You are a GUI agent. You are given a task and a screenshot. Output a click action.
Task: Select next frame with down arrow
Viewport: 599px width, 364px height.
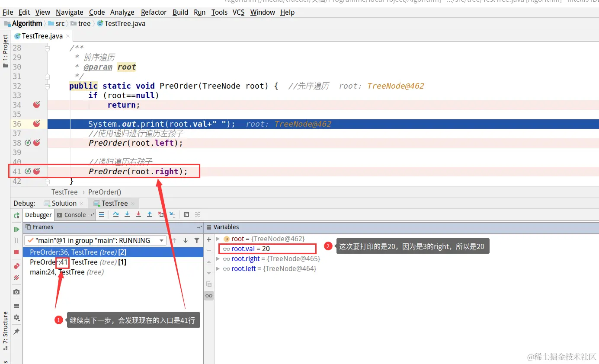pyautogui.click(x=186, y=240)
